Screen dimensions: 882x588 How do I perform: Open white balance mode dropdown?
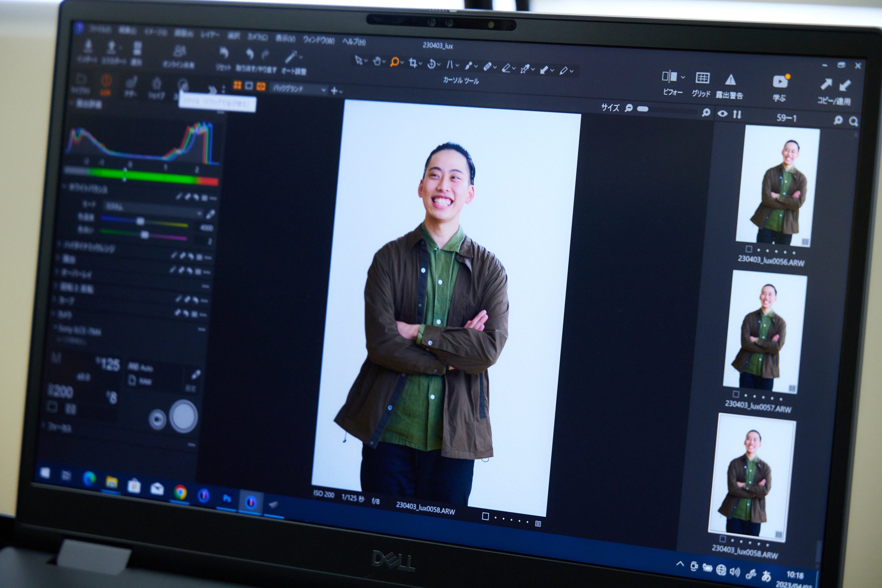click(x=152, y=209)
